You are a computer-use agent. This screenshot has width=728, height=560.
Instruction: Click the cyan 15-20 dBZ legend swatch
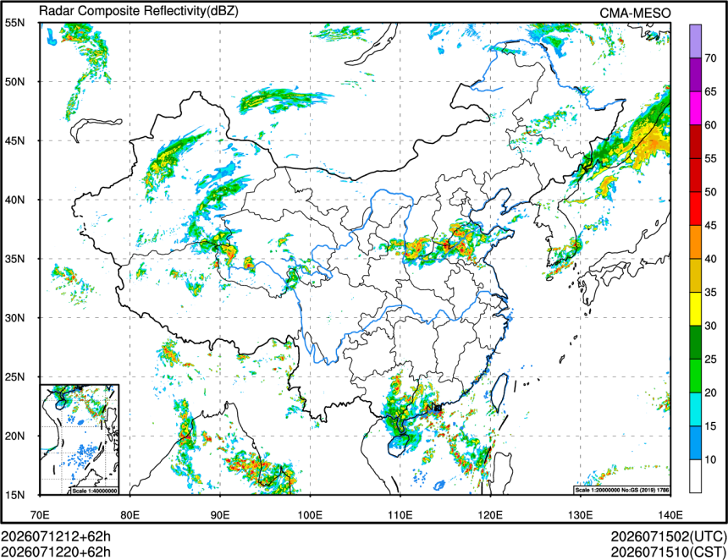coord(696,409)
